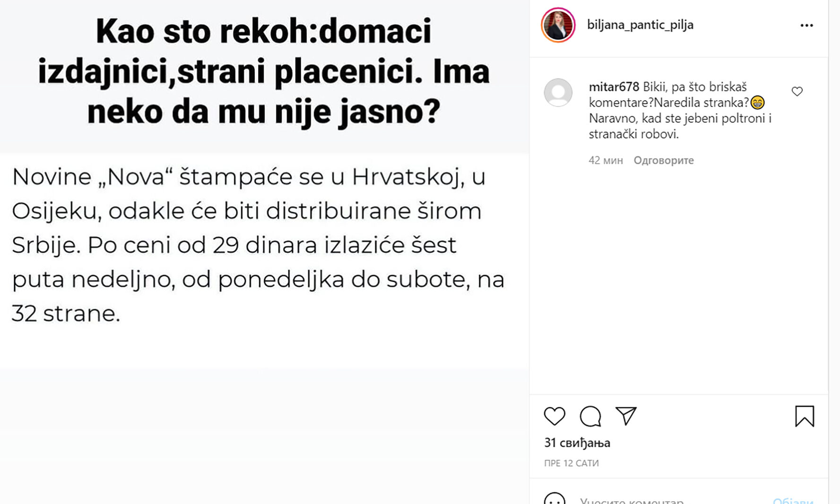840x504 pixels.
Task: Like mitar678's comment with small heart
Action: pyautogui.click(x=797, y=91)
